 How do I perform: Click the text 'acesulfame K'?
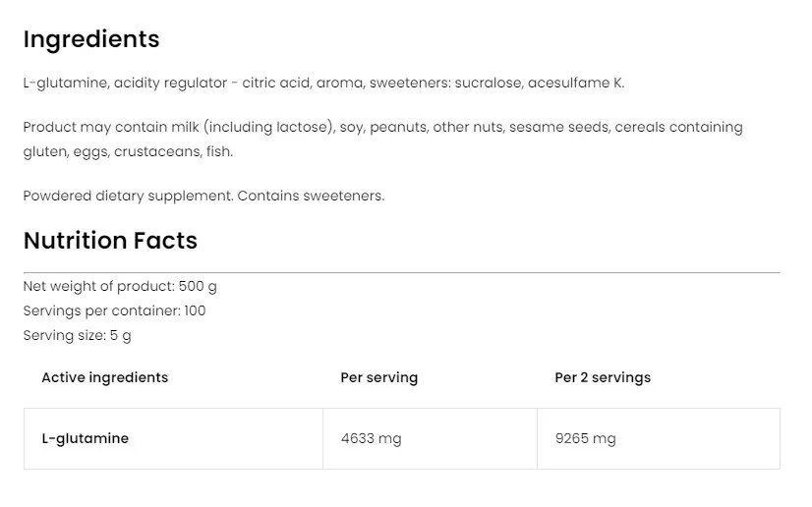(575, 84)
